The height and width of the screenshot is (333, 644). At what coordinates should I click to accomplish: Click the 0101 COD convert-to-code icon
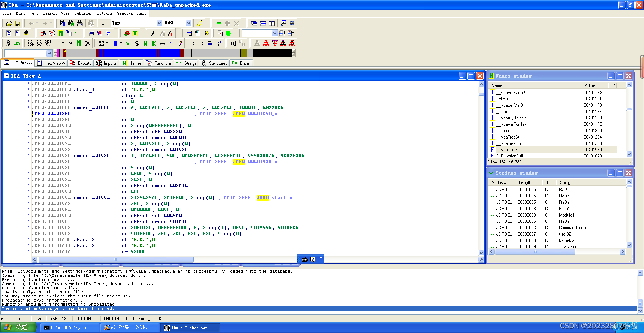point(30,43)
